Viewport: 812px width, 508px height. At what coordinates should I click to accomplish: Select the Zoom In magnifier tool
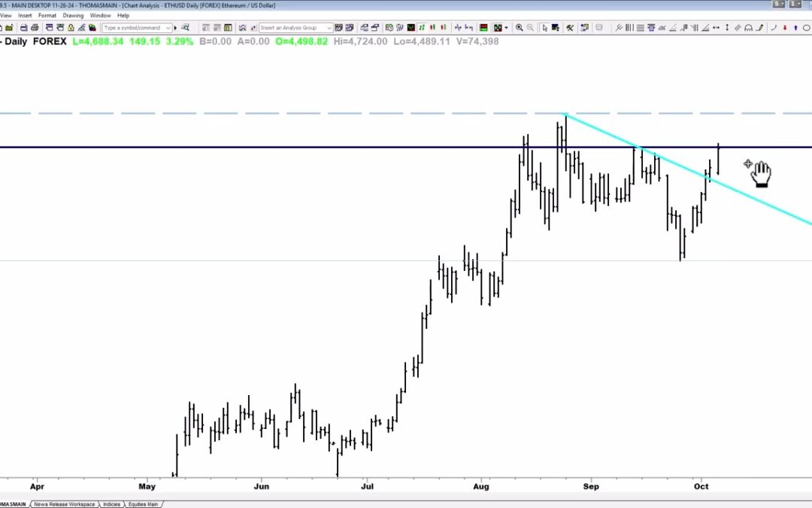pyautogui.click(x=520, y=28)
